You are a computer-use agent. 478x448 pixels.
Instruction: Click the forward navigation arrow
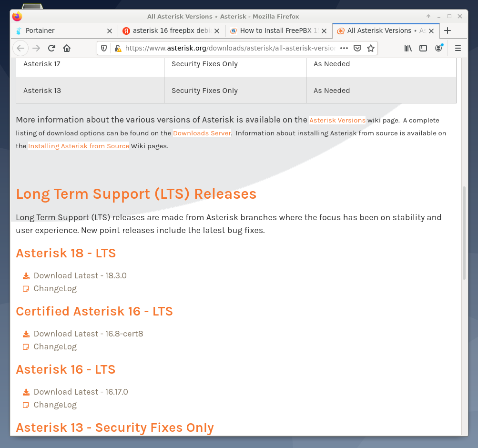[36, 48]
